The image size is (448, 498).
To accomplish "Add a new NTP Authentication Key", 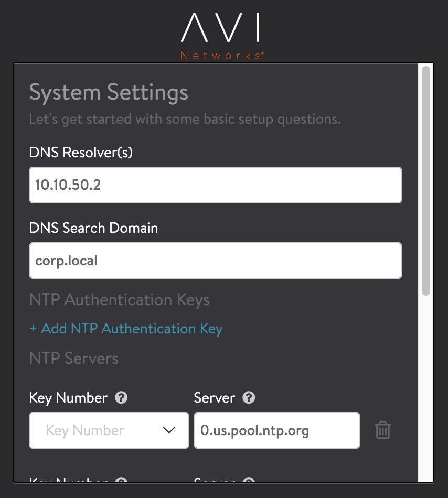I will pyautogui.click(x=126, y=329).
